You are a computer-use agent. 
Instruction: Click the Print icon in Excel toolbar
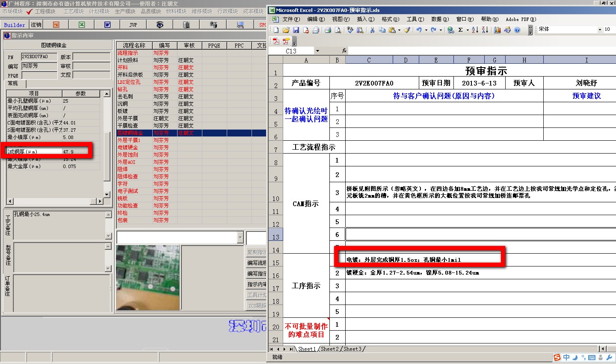pos(328,30)
